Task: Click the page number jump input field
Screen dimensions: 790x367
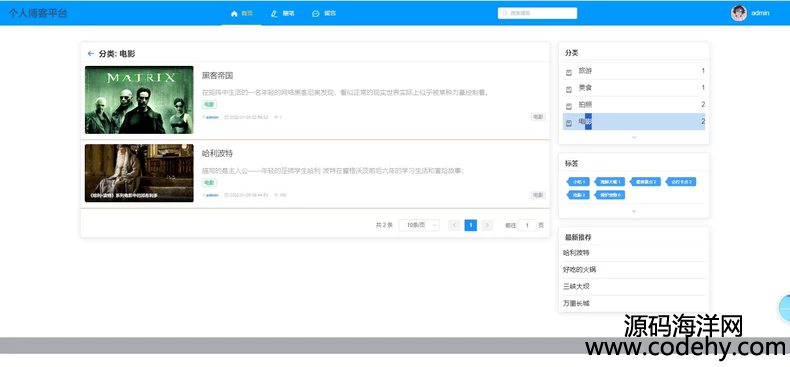Action: coord(527,225)
